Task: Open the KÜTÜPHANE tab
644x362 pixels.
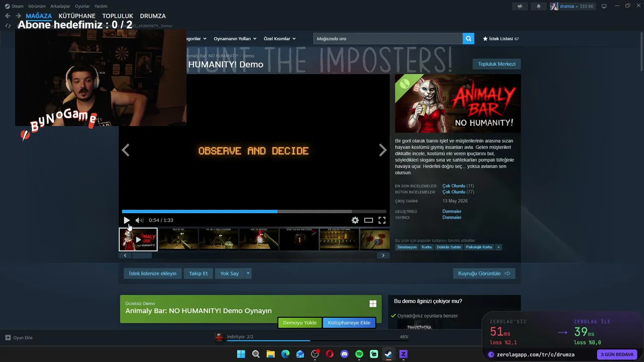Action: (77, 16)
